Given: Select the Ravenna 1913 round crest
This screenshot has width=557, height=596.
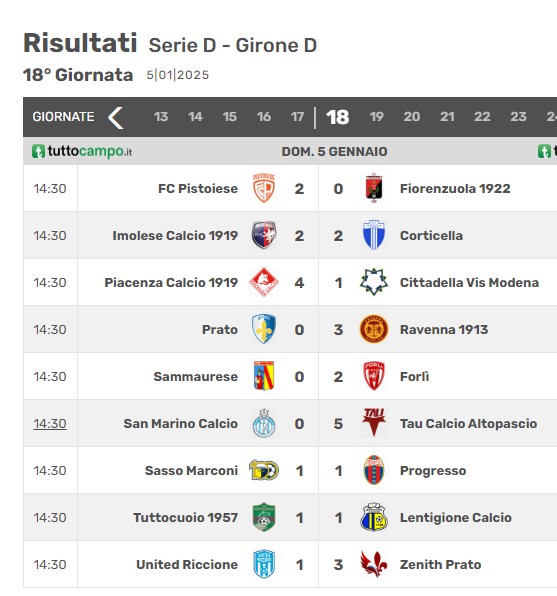Looking at the screenshot, I should tap(374, 329).
